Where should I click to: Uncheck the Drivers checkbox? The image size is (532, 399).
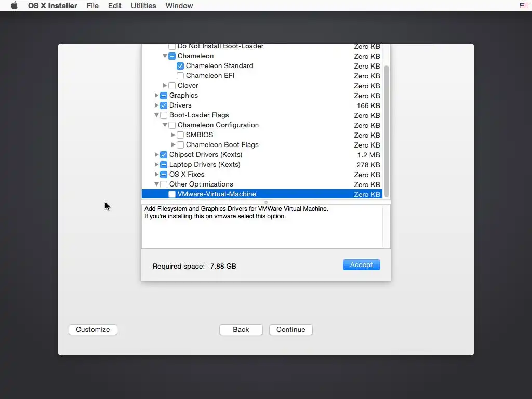coord(164,105)
